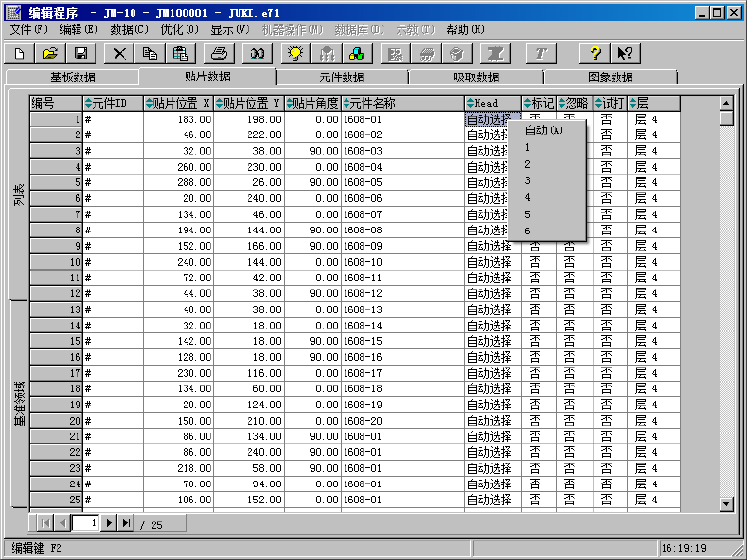Open the 帮助(H) menu
747x560 pixels.
point(465,30)
